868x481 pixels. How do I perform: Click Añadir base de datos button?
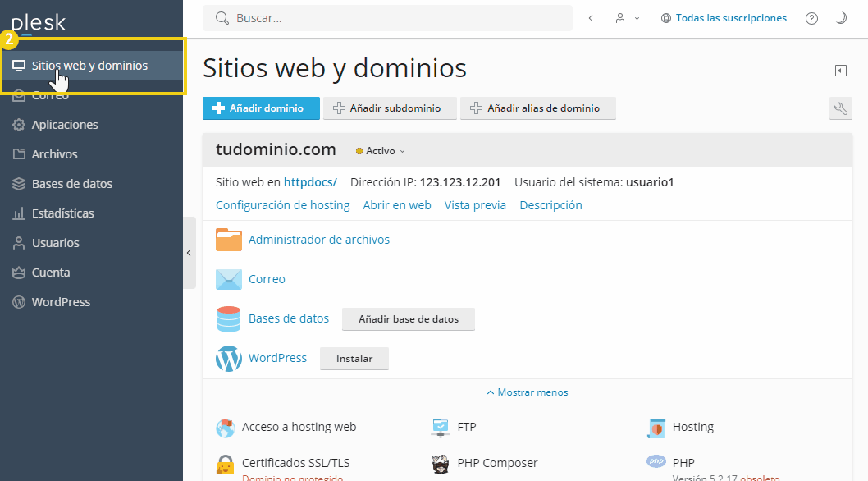coord(409,319)
